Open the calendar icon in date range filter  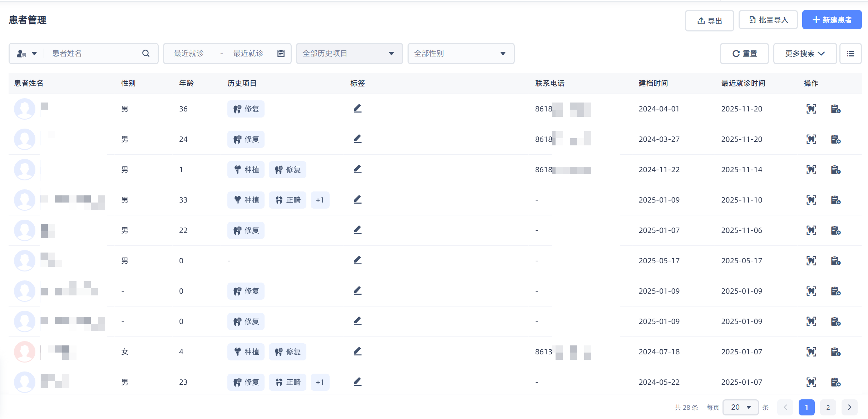281,54
